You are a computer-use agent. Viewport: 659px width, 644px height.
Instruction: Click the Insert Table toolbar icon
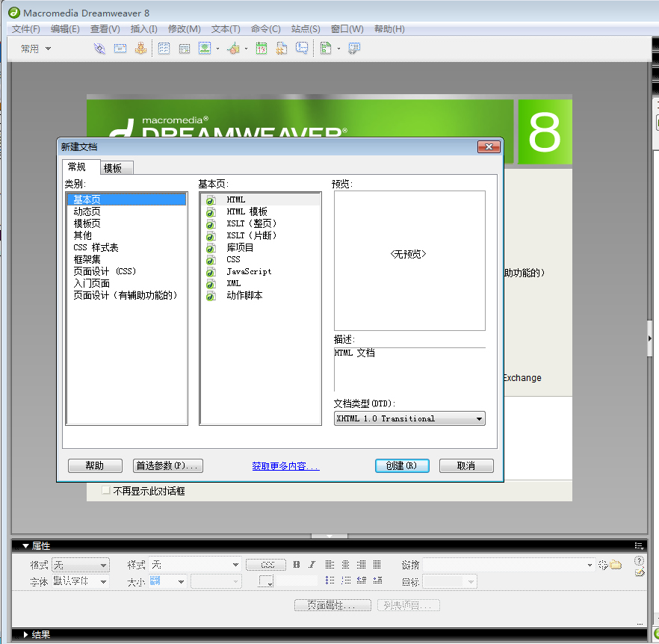(x=164, y=49)
